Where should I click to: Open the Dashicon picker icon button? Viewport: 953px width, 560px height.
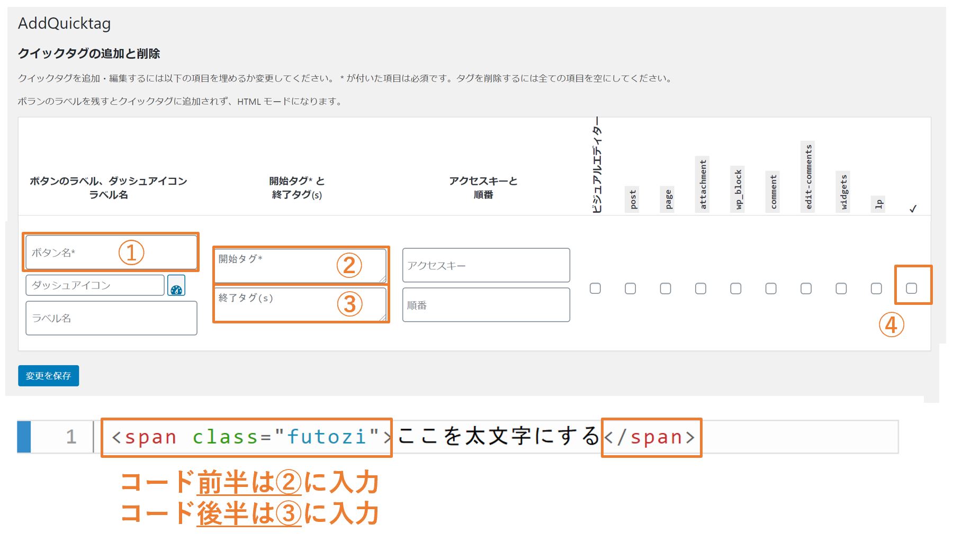tap(176, 286)
